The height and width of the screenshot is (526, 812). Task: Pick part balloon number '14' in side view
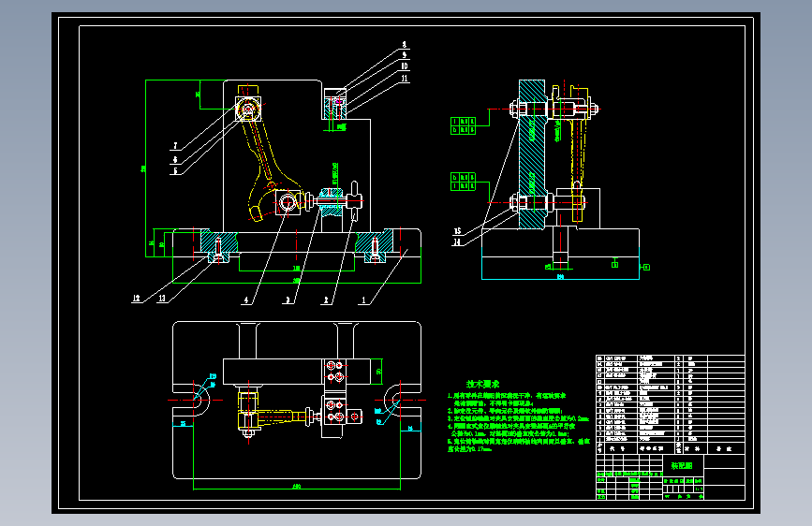457,241
